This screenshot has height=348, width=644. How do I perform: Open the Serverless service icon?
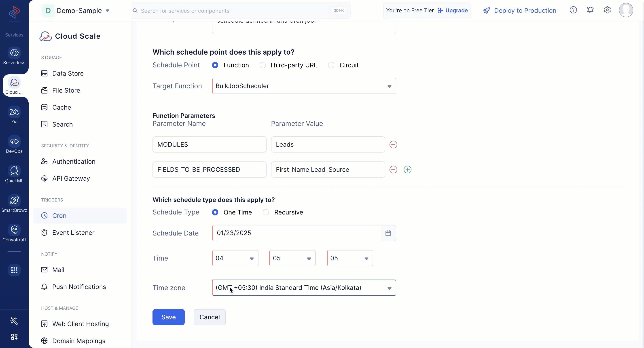point(14,53)
